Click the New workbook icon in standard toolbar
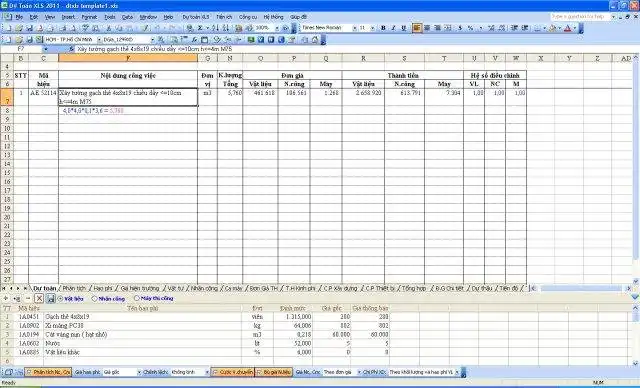 [8, 28]
